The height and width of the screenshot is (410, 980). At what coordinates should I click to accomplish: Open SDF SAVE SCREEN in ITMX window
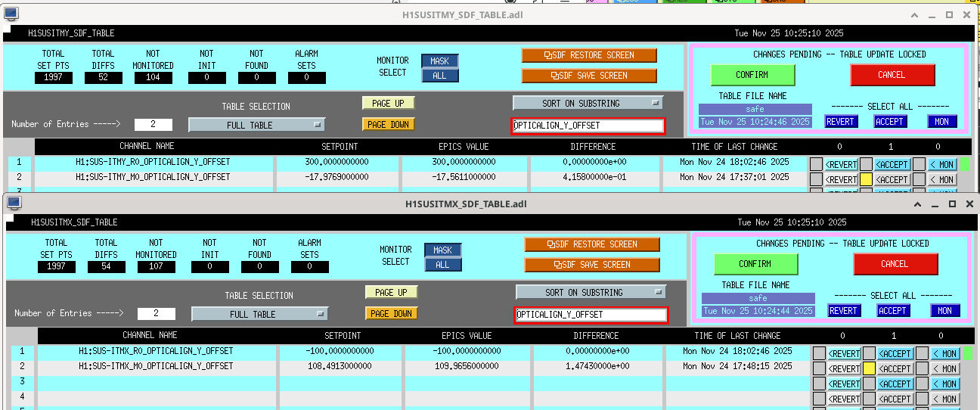pos(592,265)
